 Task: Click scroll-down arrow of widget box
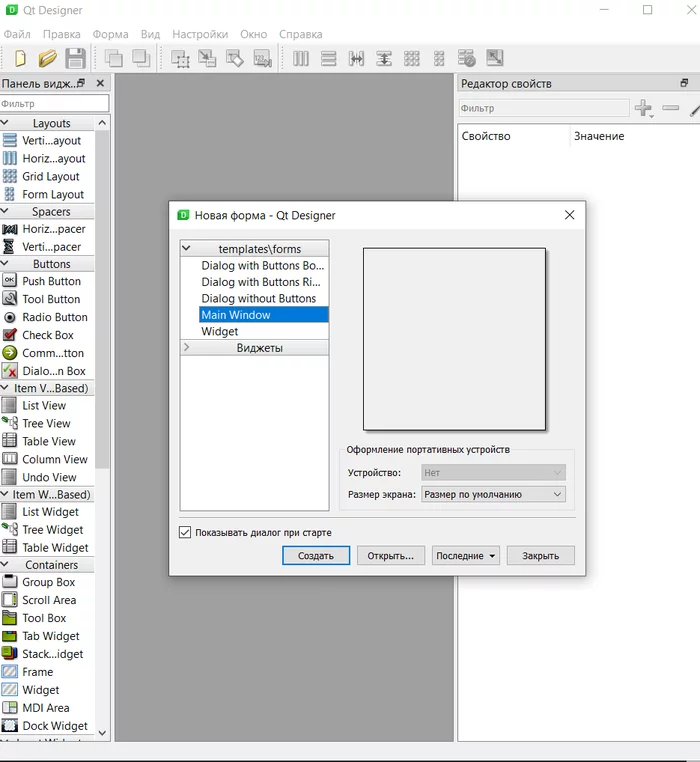click(102, 732)
